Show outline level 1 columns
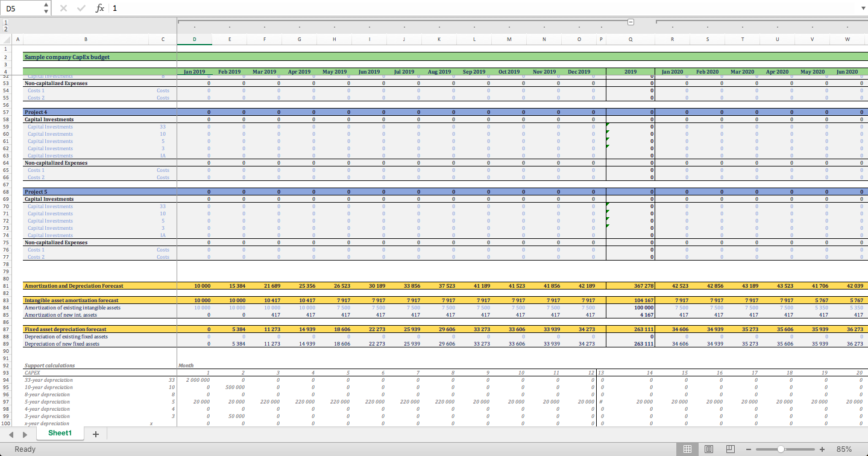 (x=6, y=22)
